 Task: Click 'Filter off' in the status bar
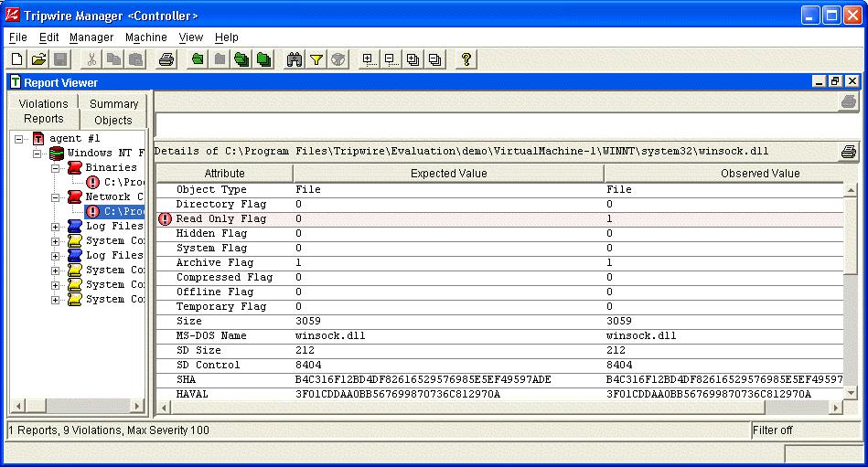(x=773, y=430)
